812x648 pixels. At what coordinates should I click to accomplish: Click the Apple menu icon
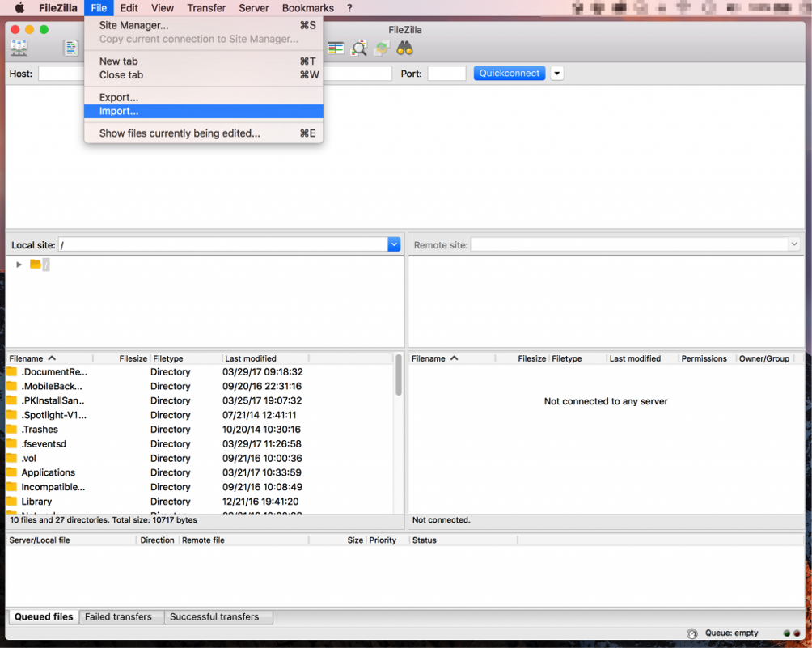point(19,8)
